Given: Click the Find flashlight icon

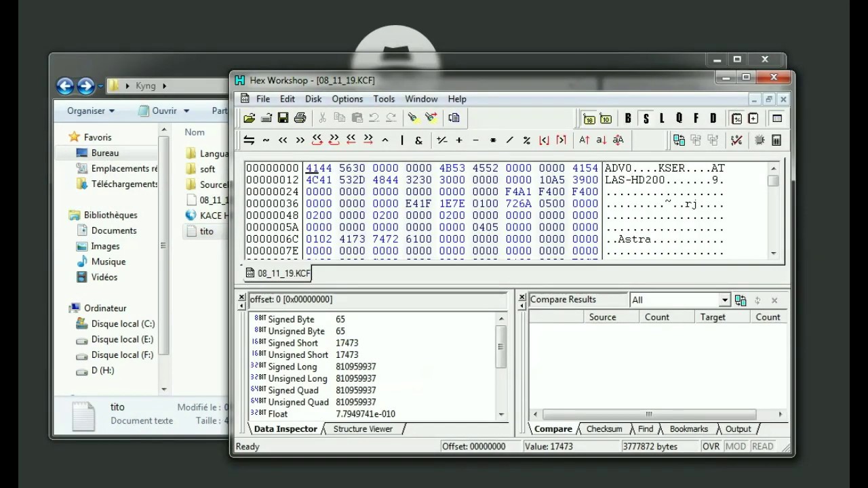Looking at the screenshot, I should (412, 118).
